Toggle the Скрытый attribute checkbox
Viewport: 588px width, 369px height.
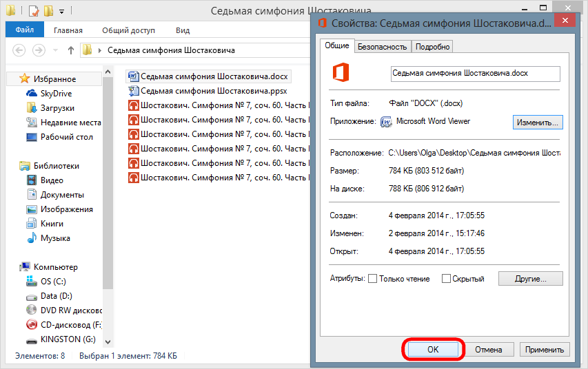point(446,279)
